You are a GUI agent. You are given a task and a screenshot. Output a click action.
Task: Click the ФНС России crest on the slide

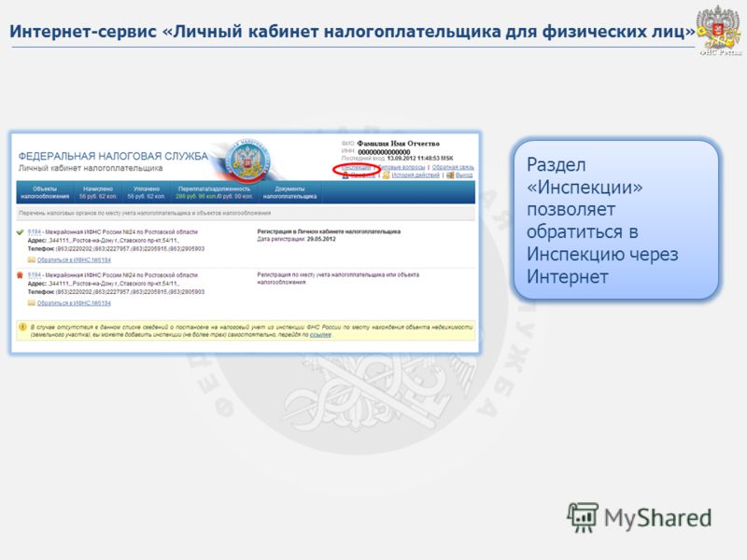coord(720,30)
